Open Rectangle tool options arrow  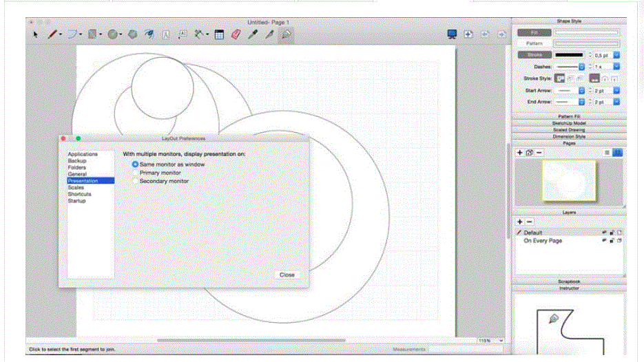tap(100, 34)
